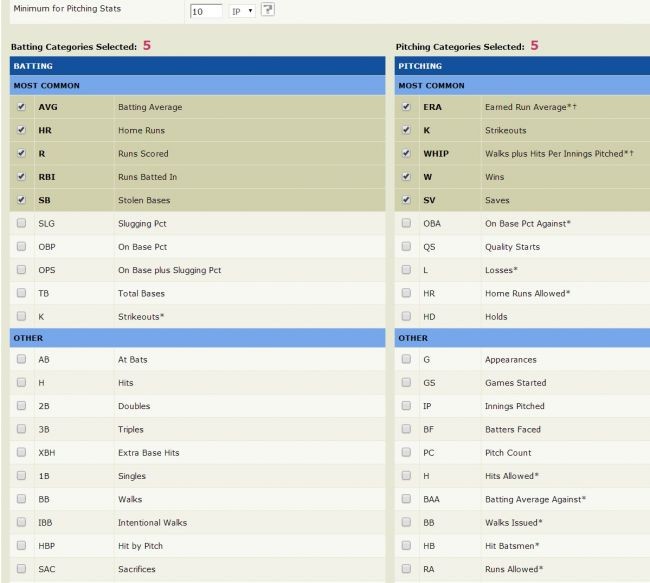Enable the SLG Slugging Pct checkbox
Screen dimensions: 650x583
point(21,223)
